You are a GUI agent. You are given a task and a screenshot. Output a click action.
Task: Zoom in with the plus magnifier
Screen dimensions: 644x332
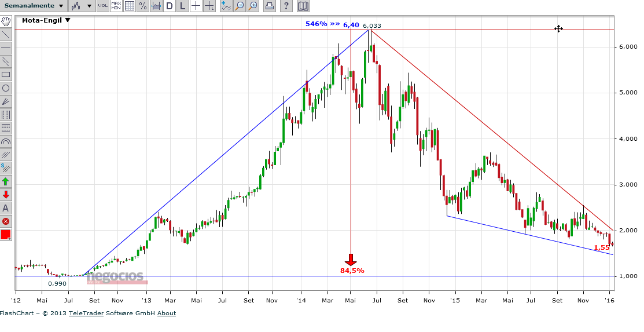click(253, 6)
